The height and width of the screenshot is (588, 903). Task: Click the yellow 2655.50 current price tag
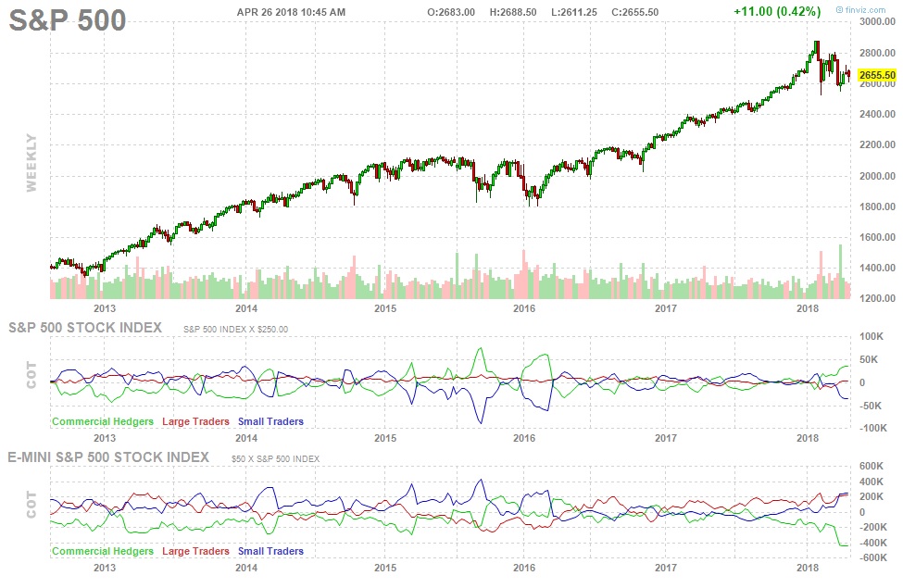pyautogui.click(x=877, y=75)
